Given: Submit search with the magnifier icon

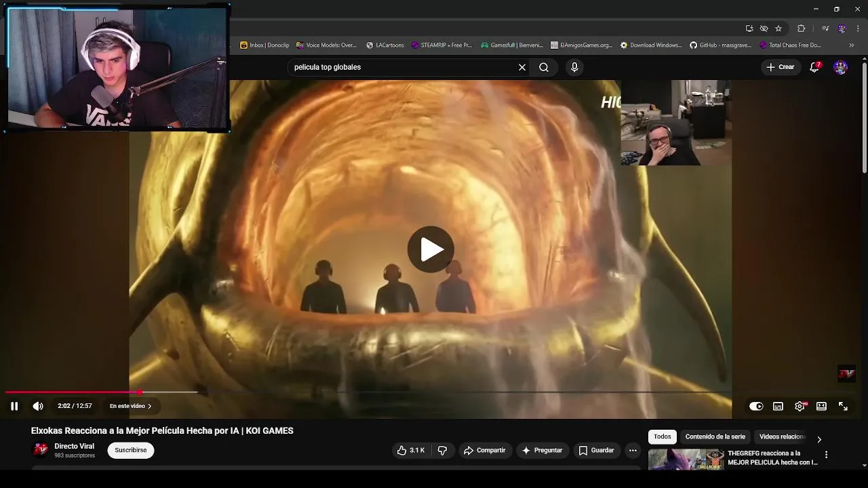Looking at the screenshot, I should [544, 67].
